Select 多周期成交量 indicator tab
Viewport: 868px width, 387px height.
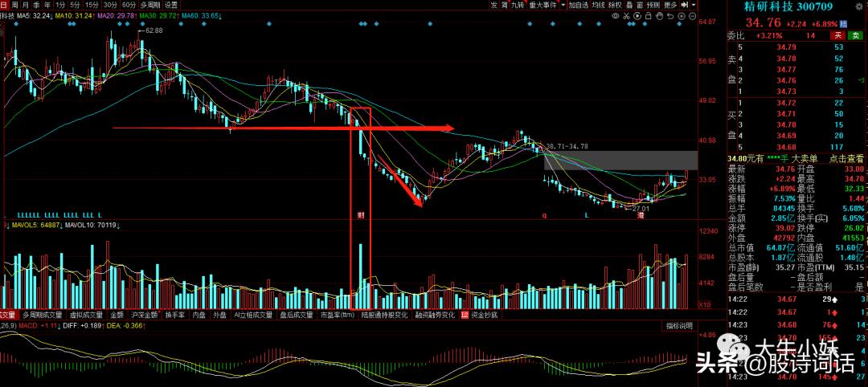[x=43, y=315]
